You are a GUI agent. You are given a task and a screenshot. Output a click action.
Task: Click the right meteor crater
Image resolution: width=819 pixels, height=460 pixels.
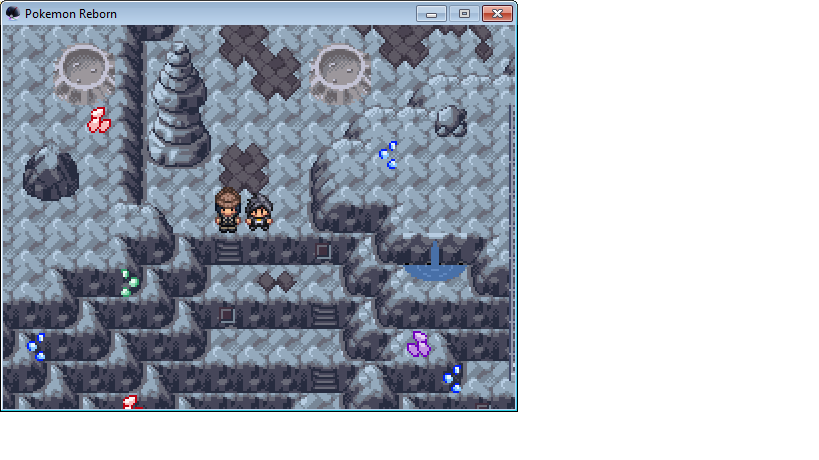click(339, 73)
